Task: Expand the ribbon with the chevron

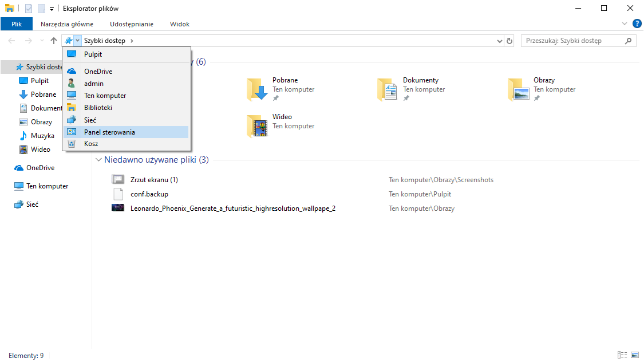Action: (x=625, y=23)
